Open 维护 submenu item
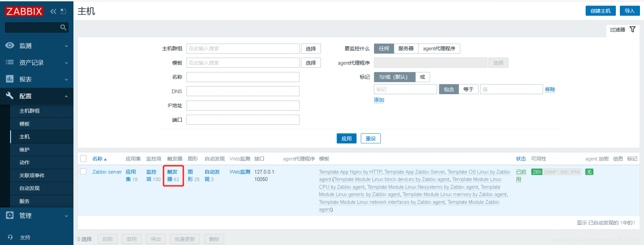This screenshot has height=245, width=644. 41,149
